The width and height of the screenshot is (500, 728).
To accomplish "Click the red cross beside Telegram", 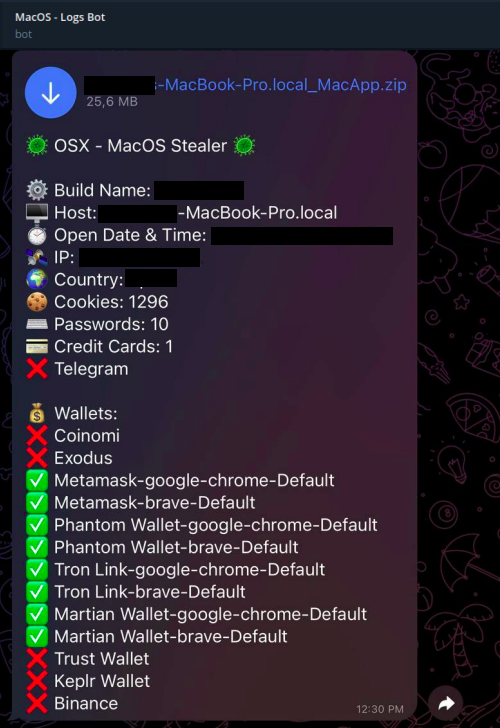I will (x=37, y=369).
